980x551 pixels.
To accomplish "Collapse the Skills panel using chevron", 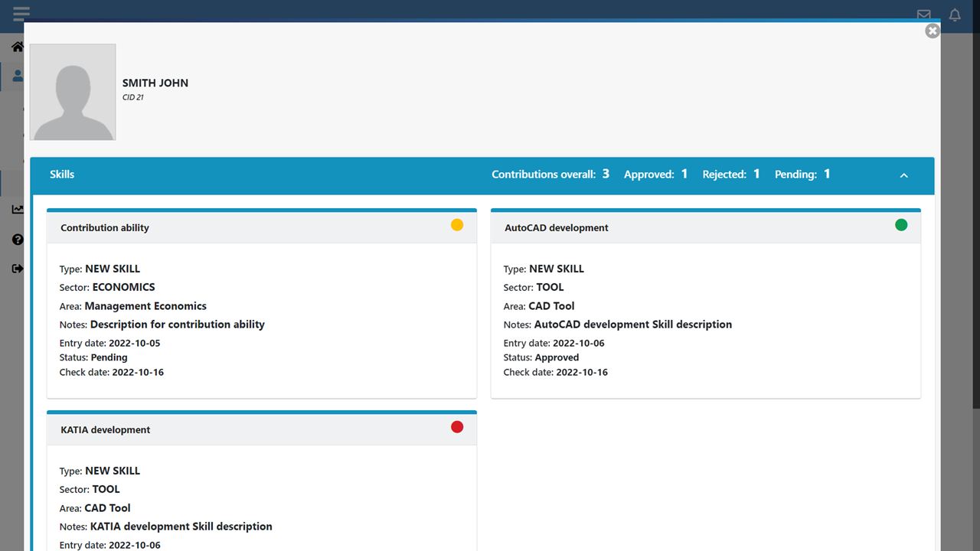I will 903,175.
